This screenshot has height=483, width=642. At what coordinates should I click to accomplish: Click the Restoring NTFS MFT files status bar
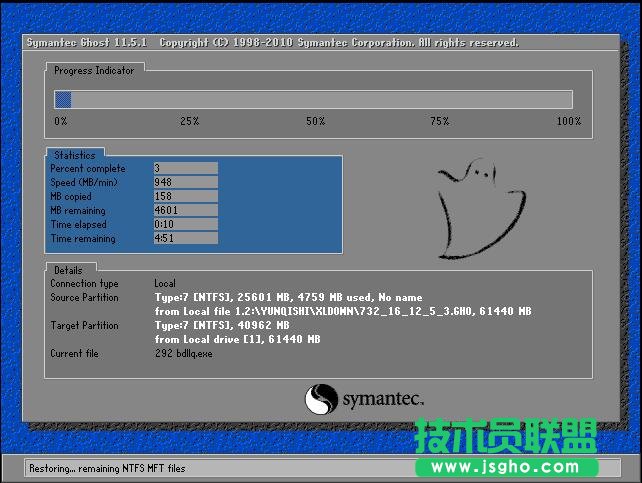click(107, 468)
